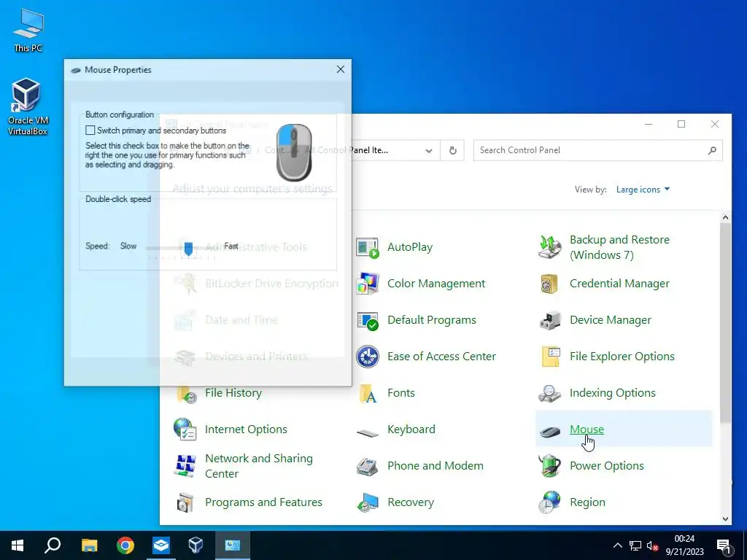
Task: Open the Fonts folder icon
Action: pyautogui.click(x=368, y=393)
